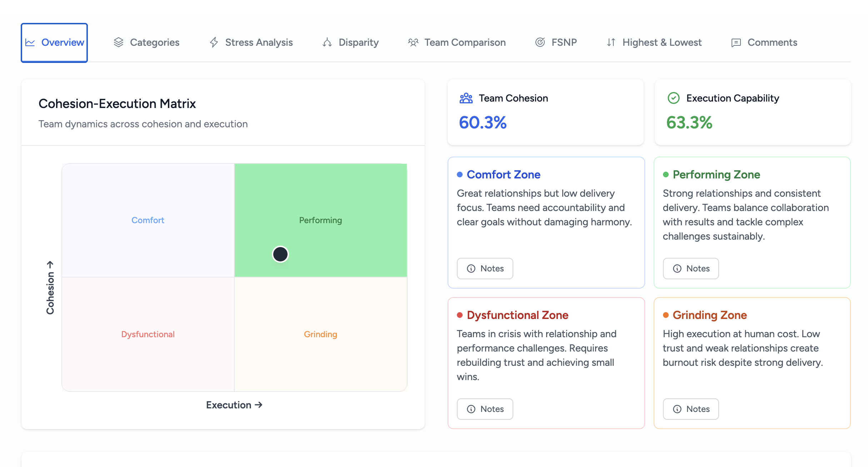Click the Dysfunctional quadrant in matrix
Screen dimensions: 868x467
pos(148,334)
